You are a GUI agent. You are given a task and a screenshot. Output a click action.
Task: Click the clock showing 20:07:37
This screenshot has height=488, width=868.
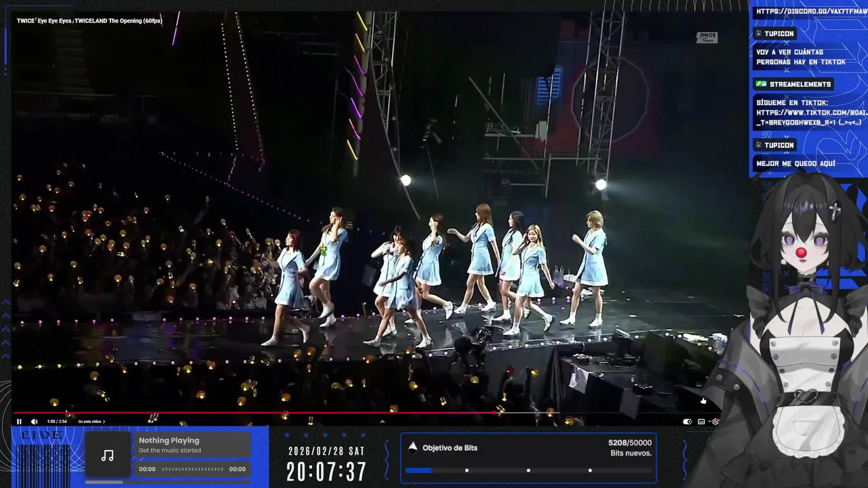pos(326,472)
